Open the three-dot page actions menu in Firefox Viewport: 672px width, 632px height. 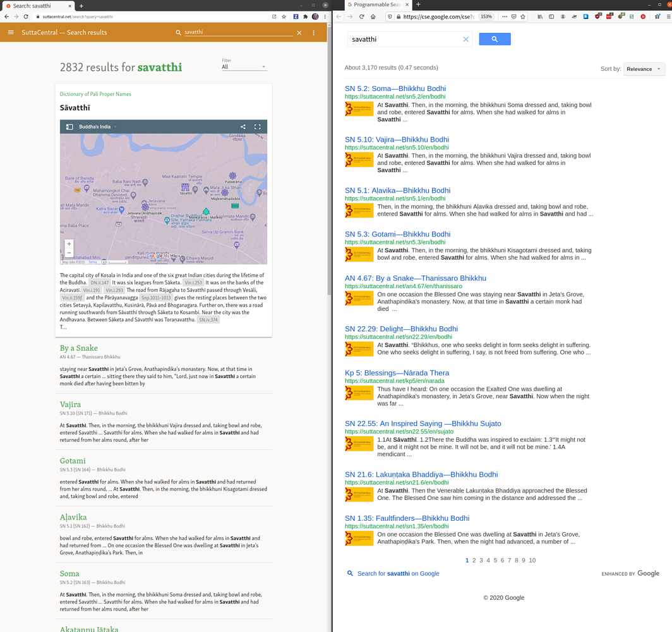click(x=504, y=16)
